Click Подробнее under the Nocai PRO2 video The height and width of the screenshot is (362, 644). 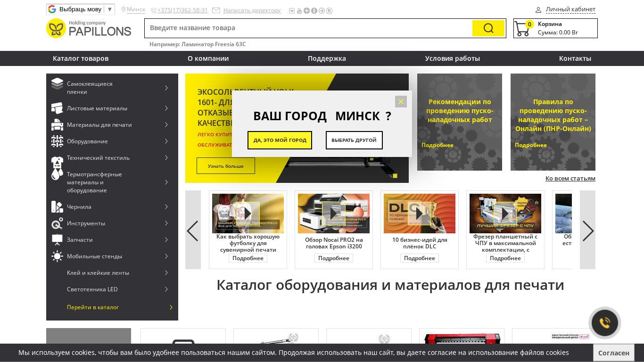click(334, 258)
